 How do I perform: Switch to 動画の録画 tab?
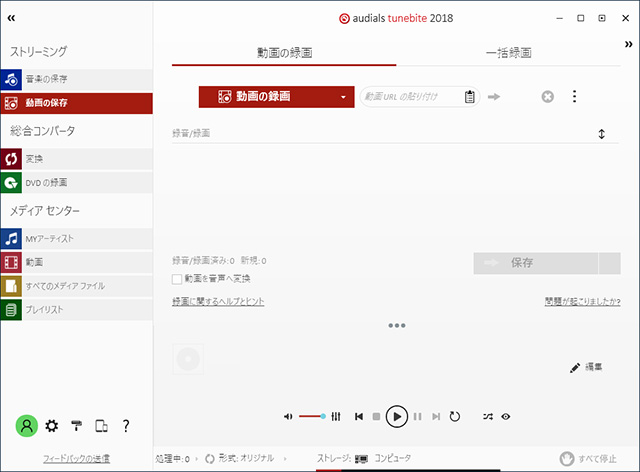click(x=284, y=53)
